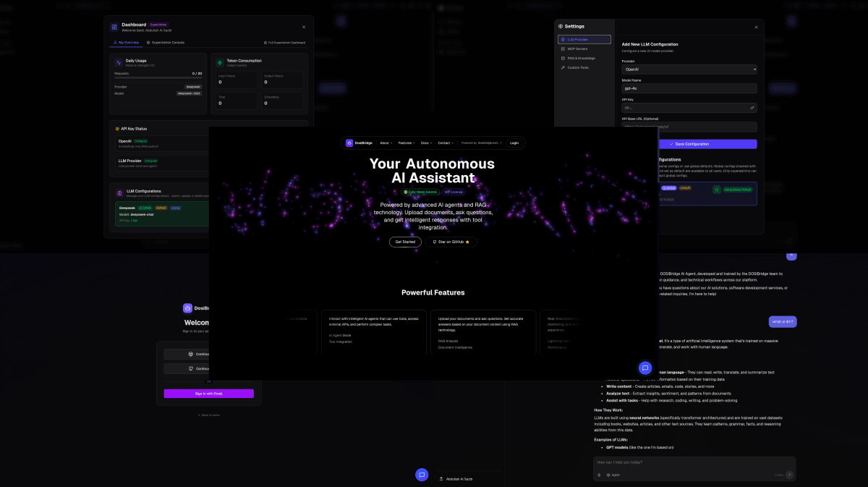Click the 'Star on GitHub' button

tap(451, 242)
